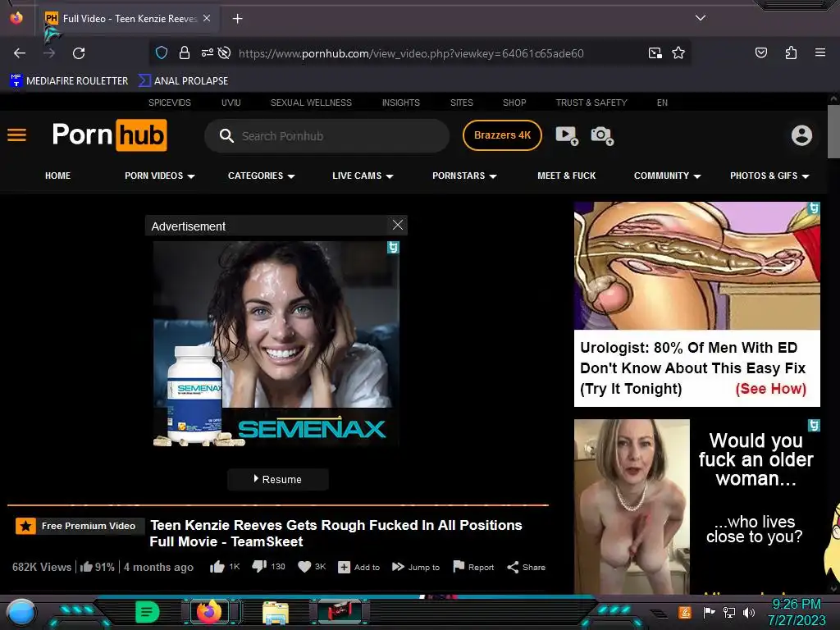Screen dimensions: 840x630
Task: Go back with the back arrow
Action: [x=20, y=53]
